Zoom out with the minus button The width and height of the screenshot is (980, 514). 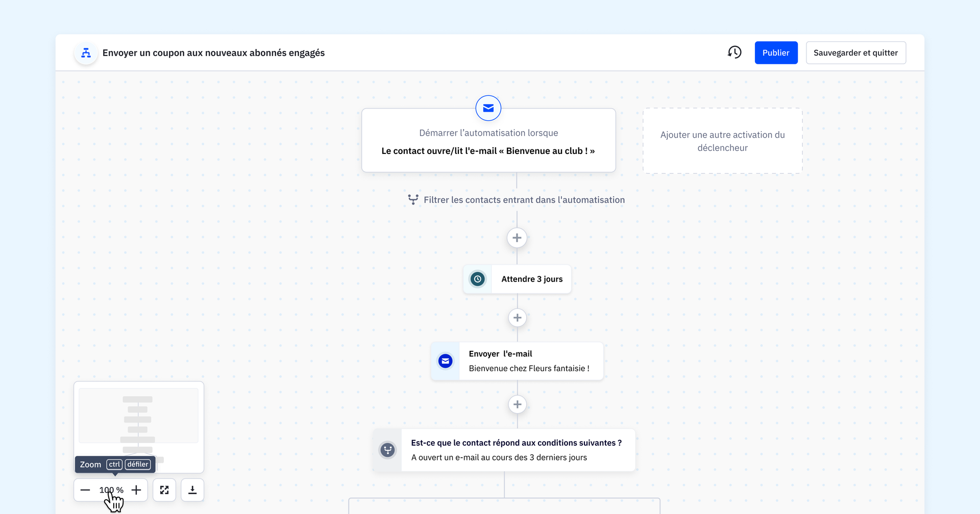tap(85, 490)
